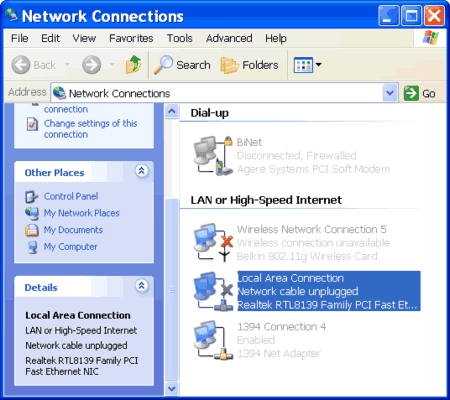Screen dimensions: 450x400
Task: Click the Address bar Network Connections icon
Action: [x=59, y=93]
